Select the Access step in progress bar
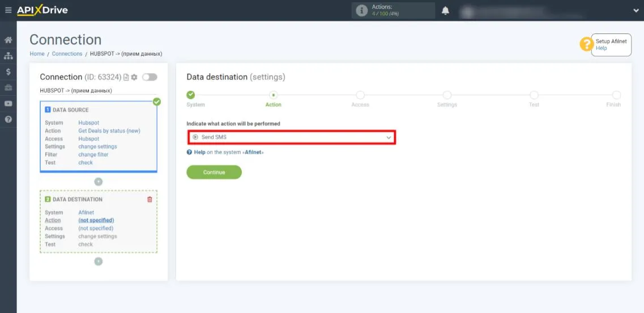Image resolution: width=644 pixels, height=313 pixels. (x=360, y=95)
